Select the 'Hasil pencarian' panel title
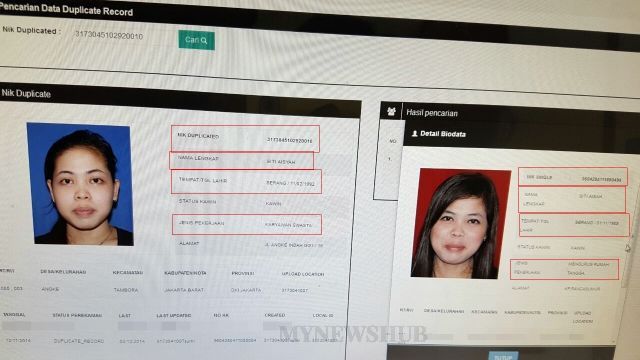Screen dimensions: 640x360 click(432, 113)
